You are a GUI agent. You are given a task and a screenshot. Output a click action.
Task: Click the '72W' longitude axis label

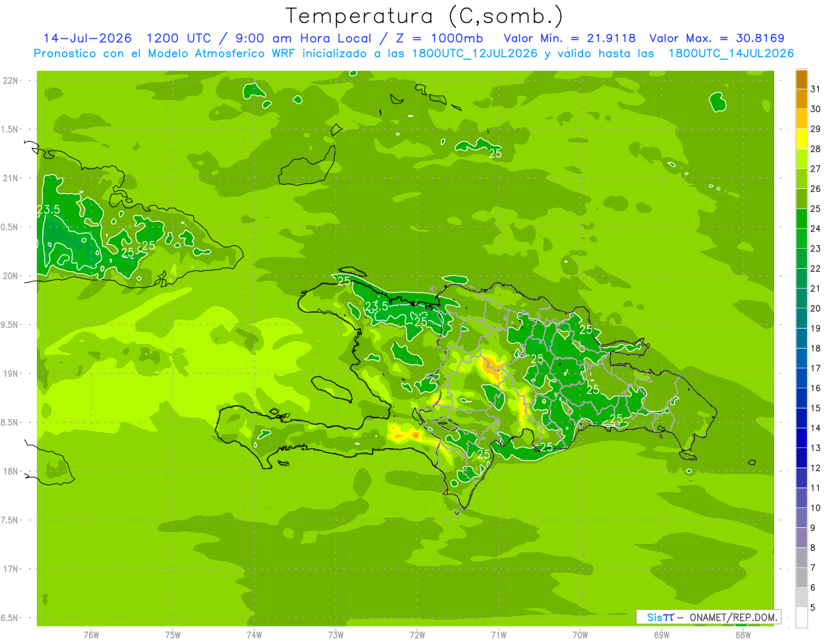tap(418, 634)
